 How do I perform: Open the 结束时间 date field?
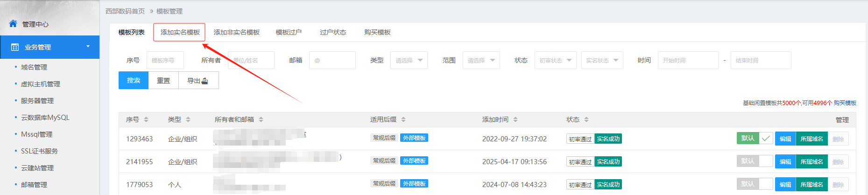761,60
